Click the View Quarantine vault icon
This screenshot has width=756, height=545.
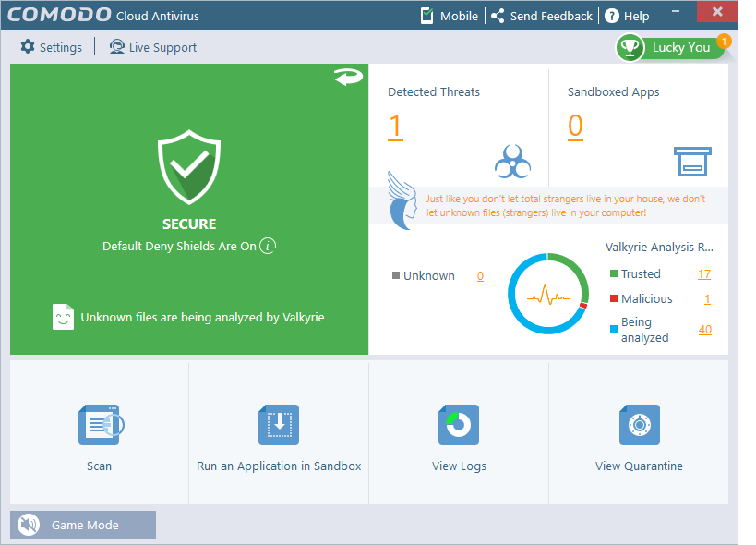tap(640, 425)
